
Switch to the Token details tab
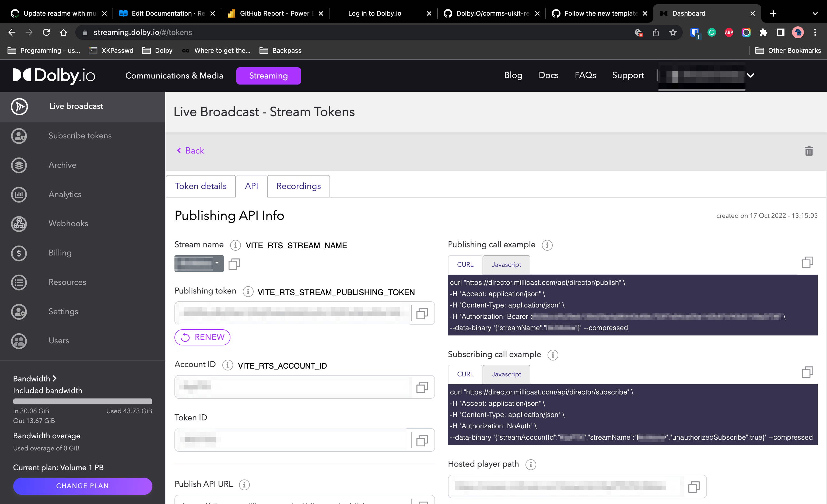[201, 186]
